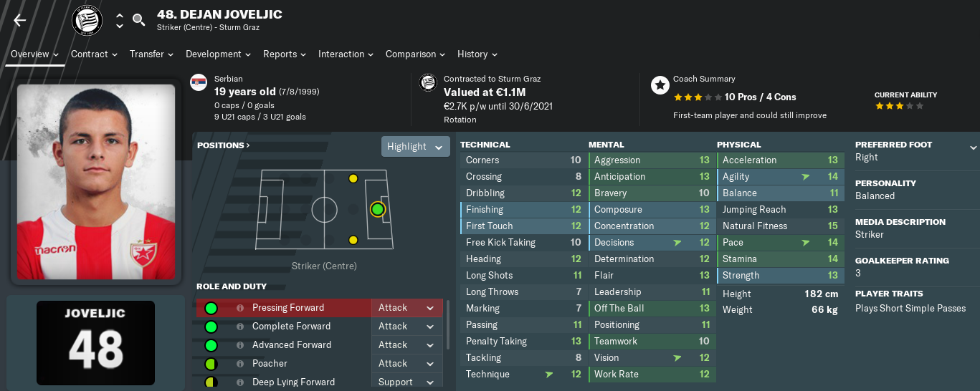Click the Coach Summary star icon

coord(660,85)
